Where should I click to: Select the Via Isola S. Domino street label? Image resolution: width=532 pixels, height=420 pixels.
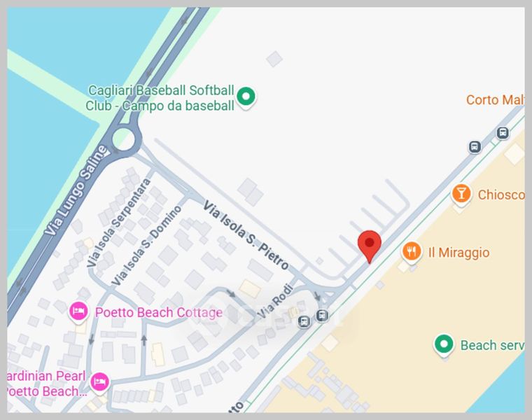coord(147,246)
